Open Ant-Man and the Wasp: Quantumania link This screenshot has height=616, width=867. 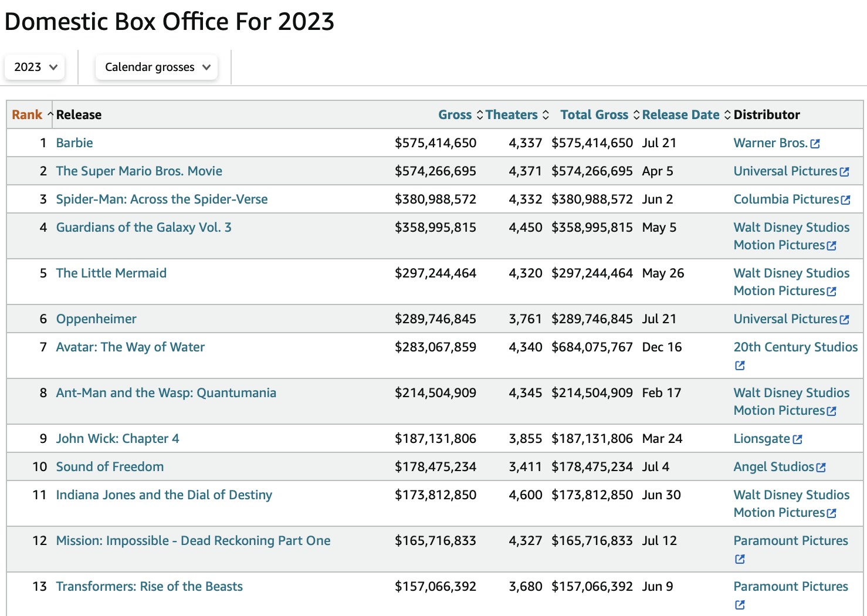tap(166, 392)
